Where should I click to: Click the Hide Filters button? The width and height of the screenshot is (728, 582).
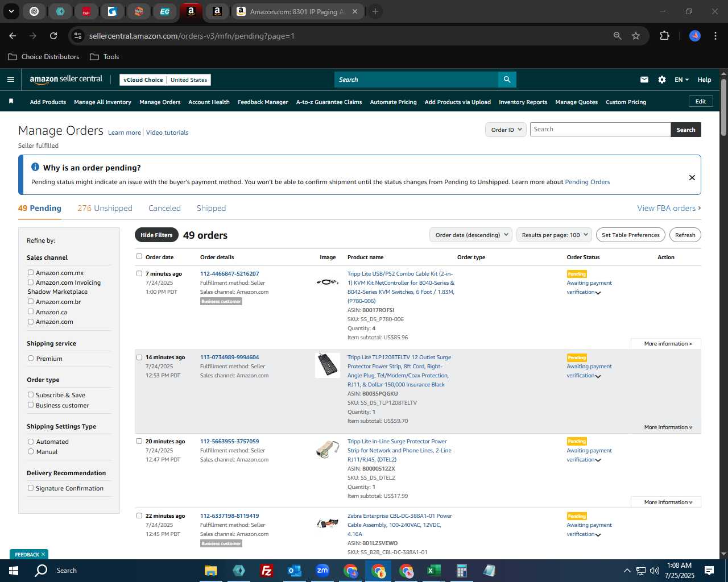(x=156, y=235)
